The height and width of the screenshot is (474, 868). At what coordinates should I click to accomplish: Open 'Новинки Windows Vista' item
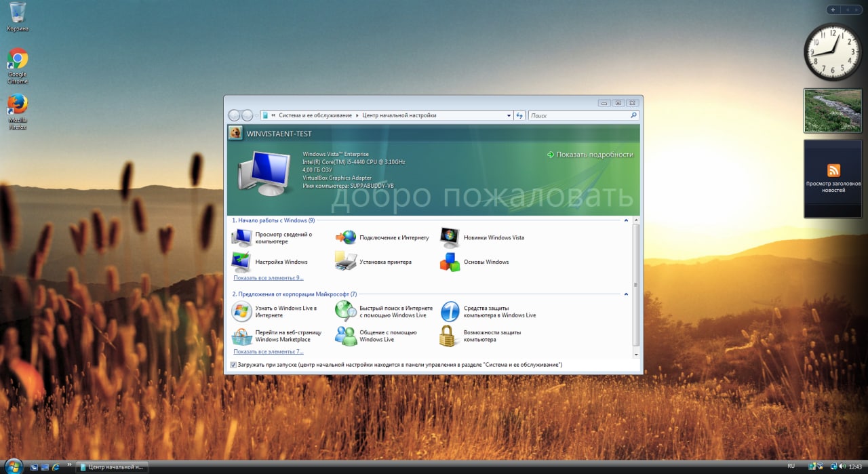(482, 238)
